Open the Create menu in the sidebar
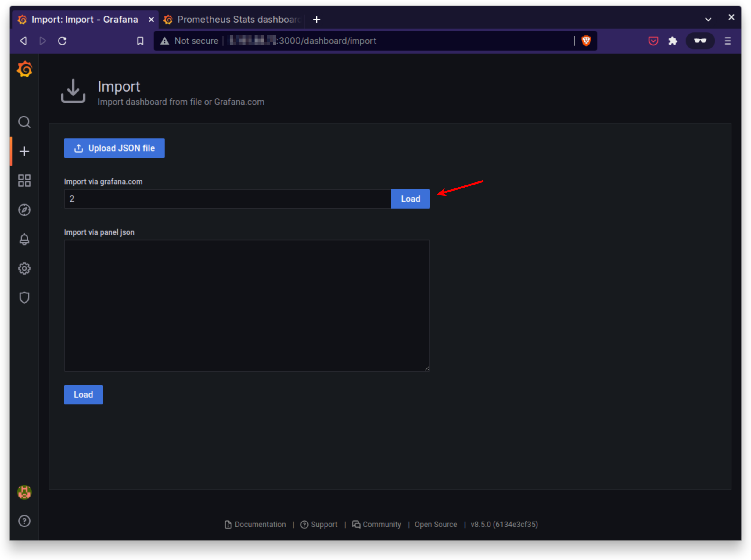The image size is (751, 560). (x=24, y=152)
